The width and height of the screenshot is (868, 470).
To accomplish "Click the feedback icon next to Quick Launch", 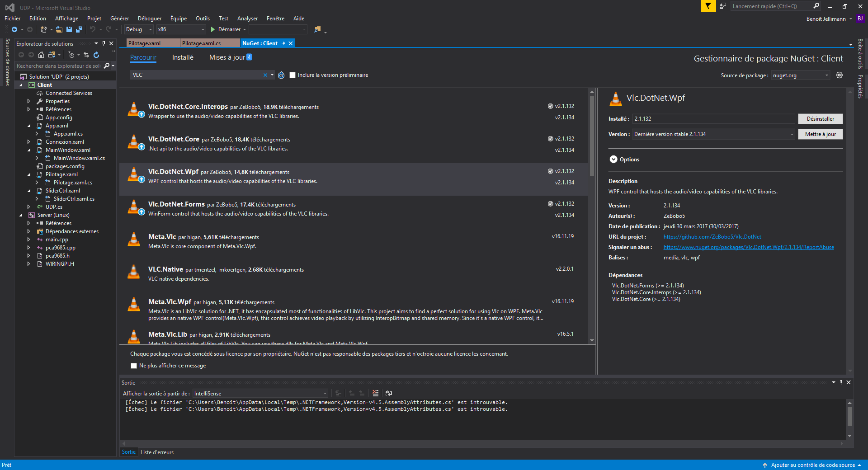I will click(723, 6).
